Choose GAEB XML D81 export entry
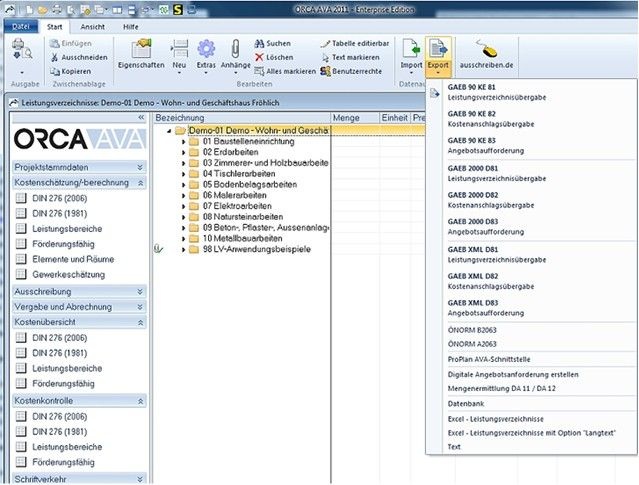This screenshot has width=639, height=485. 472,254
